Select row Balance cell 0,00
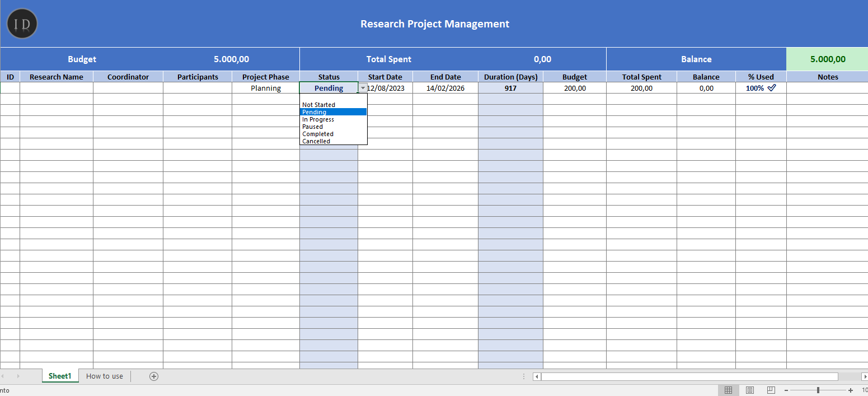The height and width of the screenshot is (396, 868). tap(706, 88)
